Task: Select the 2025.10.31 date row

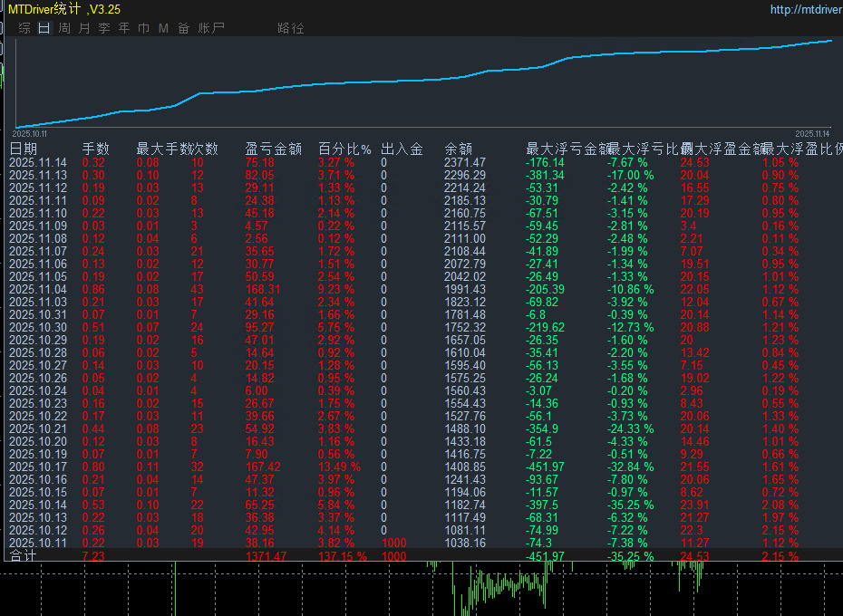Action: [38, 314]
